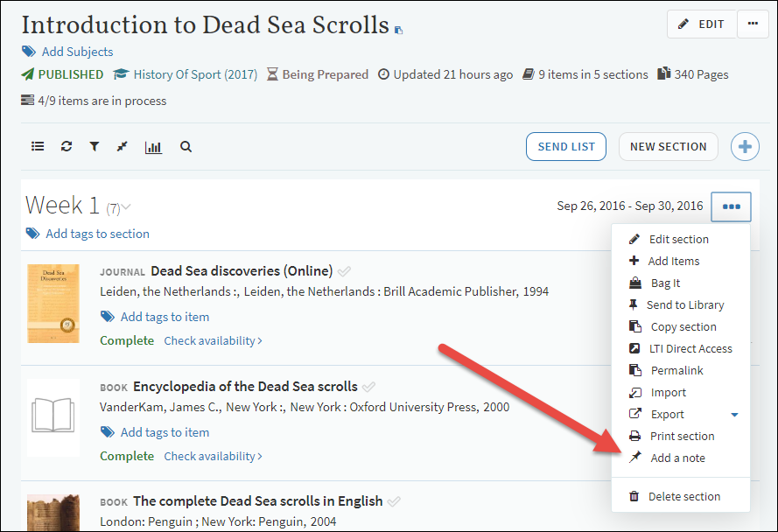Image resolution: width=778 pixels, height=532 pixels.
Task: Choose Bag It from the section menu
Action: [x=681, y=283]
